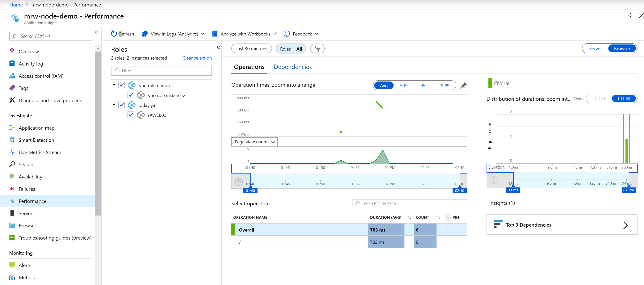644x285 pixels.
Task: Uncheck the YAWEB02 role instance
Action: pos(131,115)
